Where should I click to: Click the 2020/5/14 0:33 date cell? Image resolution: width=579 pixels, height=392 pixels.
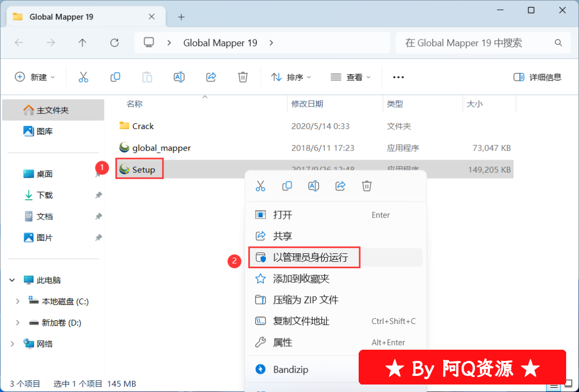coord(321,126)
